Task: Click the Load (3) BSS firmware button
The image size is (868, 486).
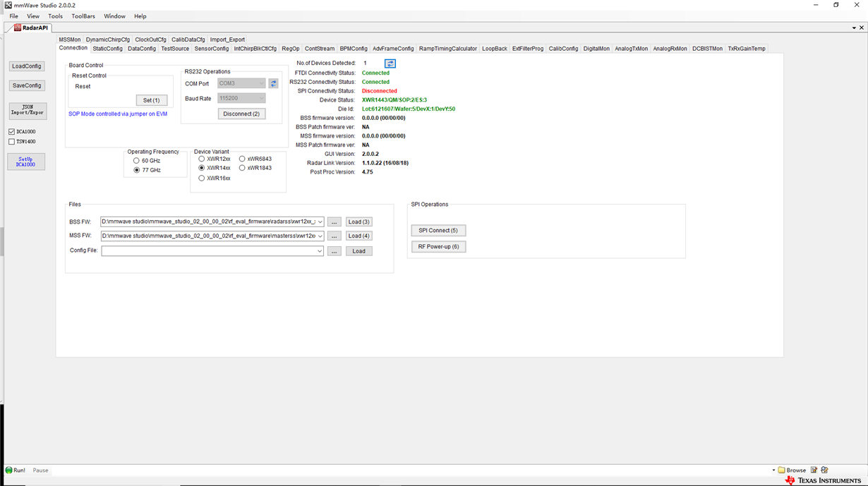Action: pyautogui.click(x=359, y=221)
